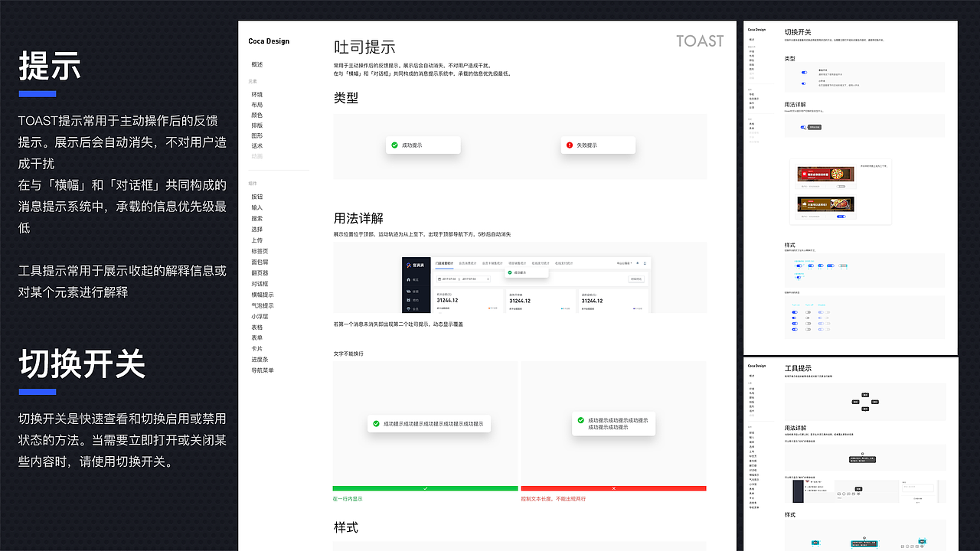Click green check in the dashboard toast popup
Screen dimensions: 980x551
click(x=510, y=272)
